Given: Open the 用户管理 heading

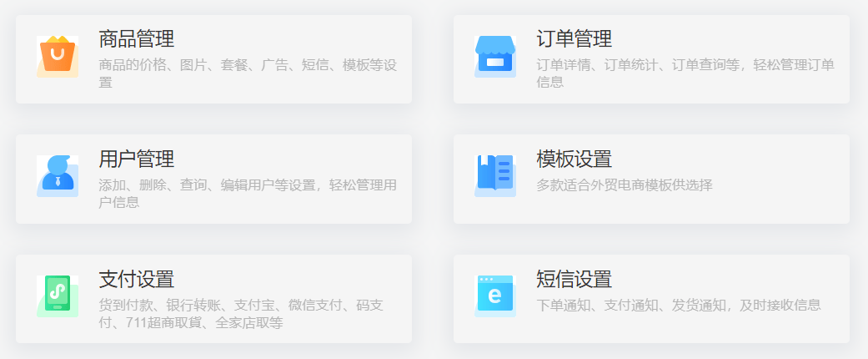Looking at the screenshot, I should [x=136, y=159].
